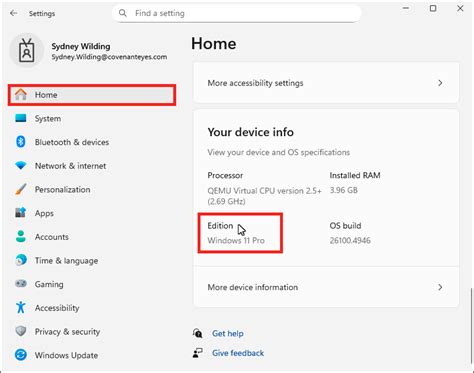Click the System monitor icon
474x373 pixels.
[21, 118]
